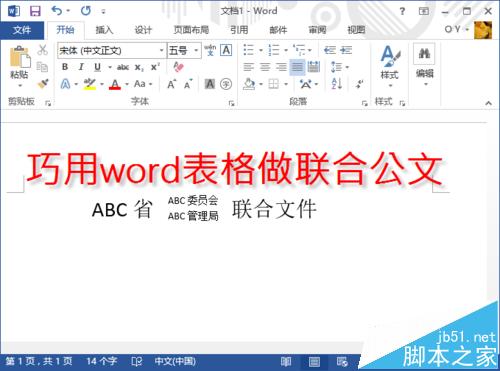Open Paragraph dialog launcher
Screen dimensions: 500x371
pyautogui.click(x=364, y=103)
